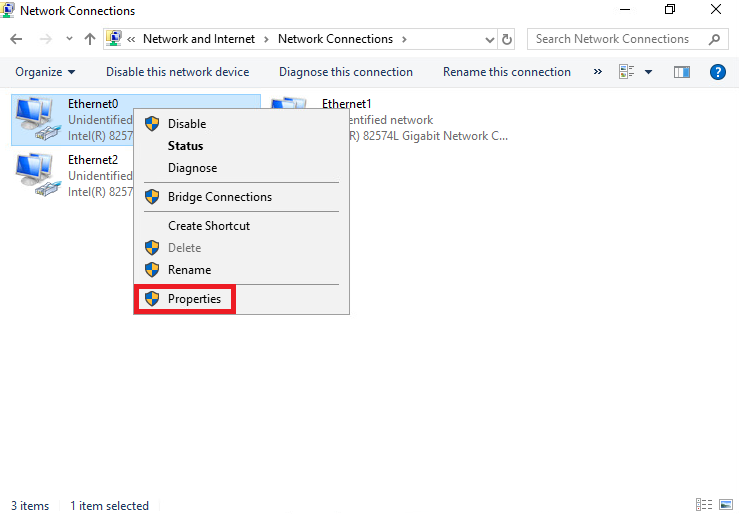This screenshot has height=516, width=739.
Task: Switch to details view in status bar
Action: pos(704,505)
